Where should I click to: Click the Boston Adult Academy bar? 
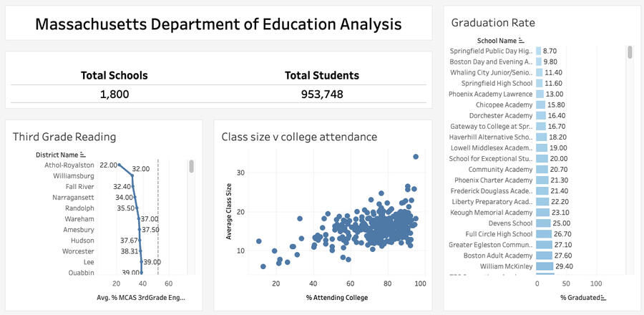point(545,256)
